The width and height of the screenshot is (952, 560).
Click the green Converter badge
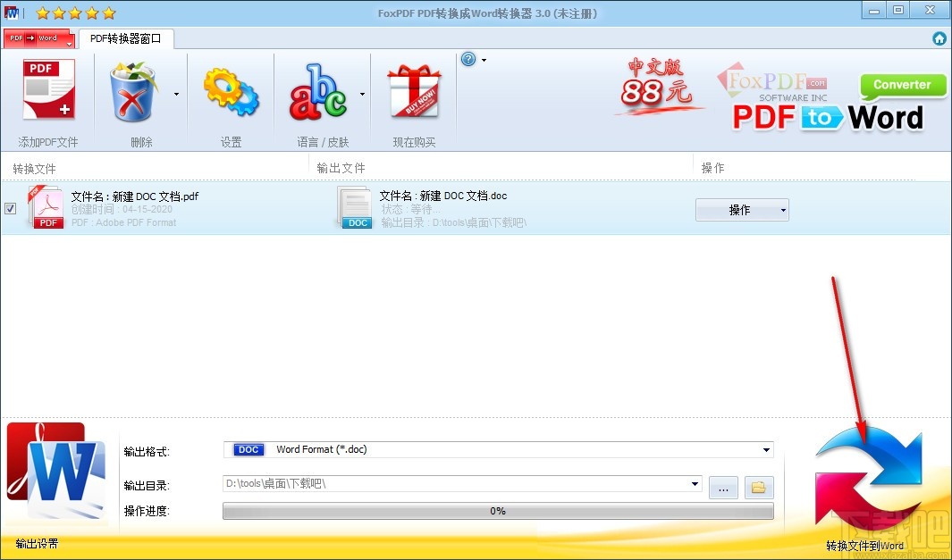point(903,85)
